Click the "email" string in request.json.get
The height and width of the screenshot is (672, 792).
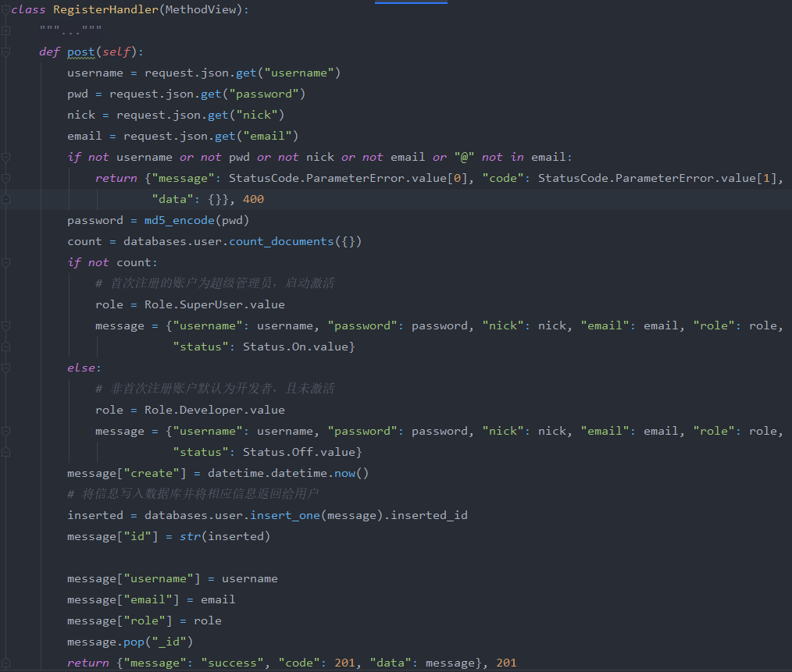pyautogui.click(x=267, y=137)
